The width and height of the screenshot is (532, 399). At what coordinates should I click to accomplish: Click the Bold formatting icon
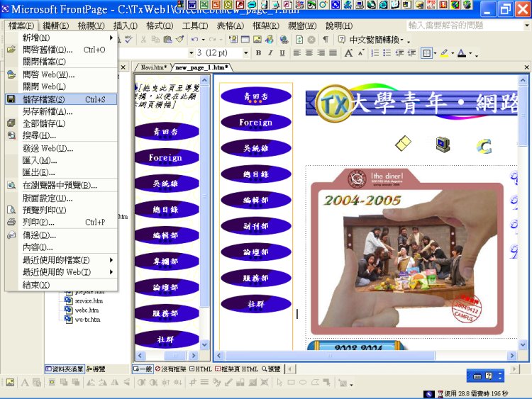click(x=259, y=53)
